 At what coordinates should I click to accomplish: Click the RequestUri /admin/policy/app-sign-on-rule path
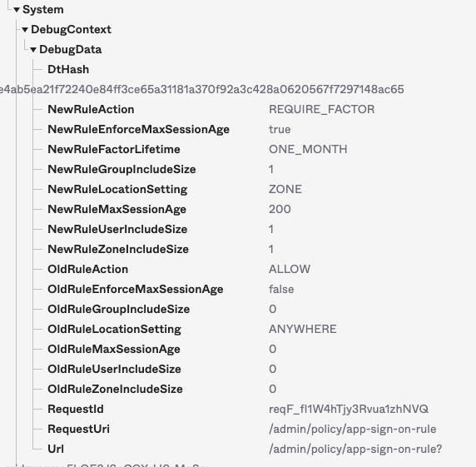tap(353, 430)
